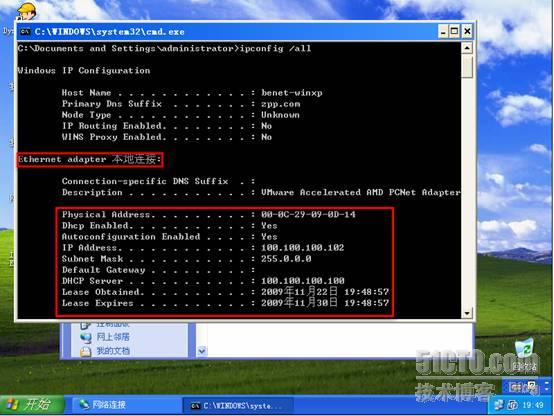Maximize the cmd.exe window
The height and width of the screenshot is (416, 554).
(455, 32)
